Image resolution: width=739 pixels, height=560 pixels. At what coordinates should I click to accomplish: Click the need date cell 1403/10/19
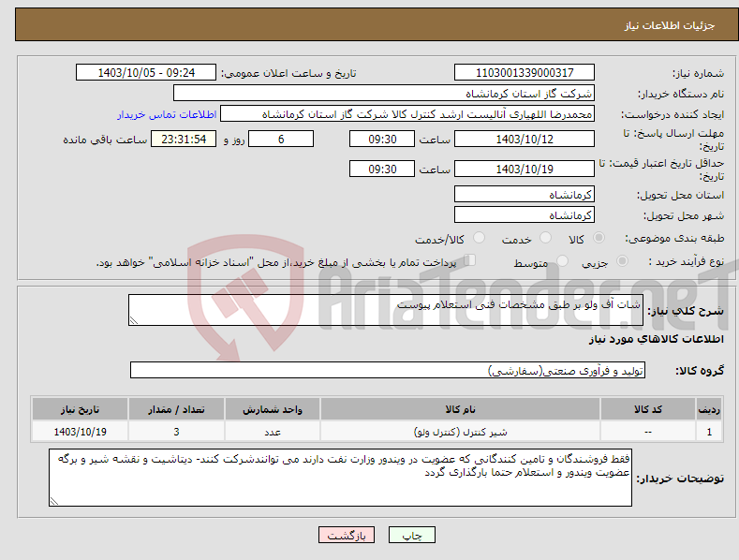point(81,432)
